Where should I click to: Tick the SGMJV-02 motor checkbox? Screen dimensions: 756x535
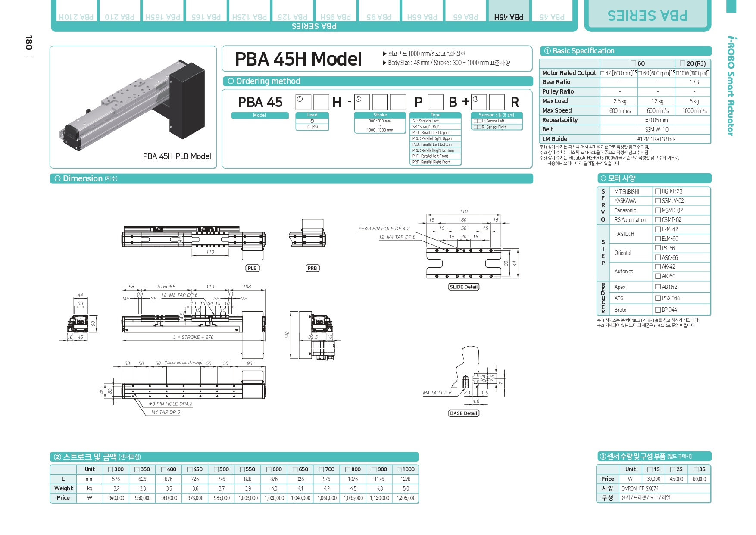tap(658, 201)
